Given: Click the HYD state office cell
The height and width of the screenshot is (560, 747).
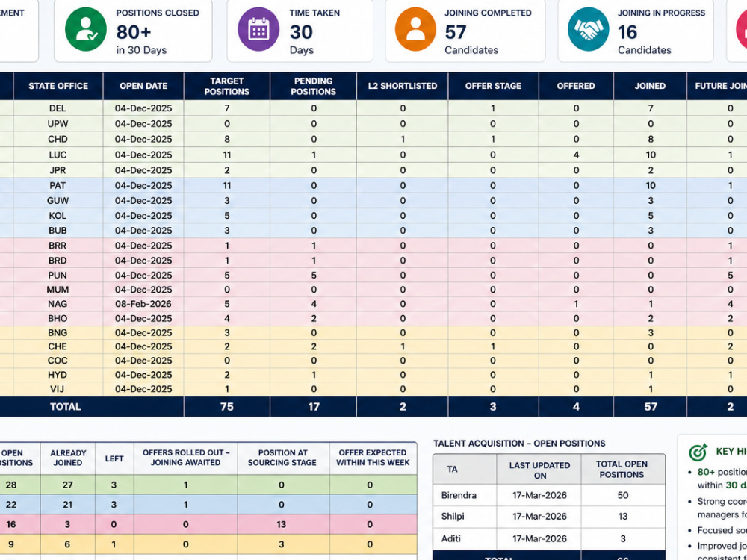Looking at the screenshot, I should pos(58,375).
